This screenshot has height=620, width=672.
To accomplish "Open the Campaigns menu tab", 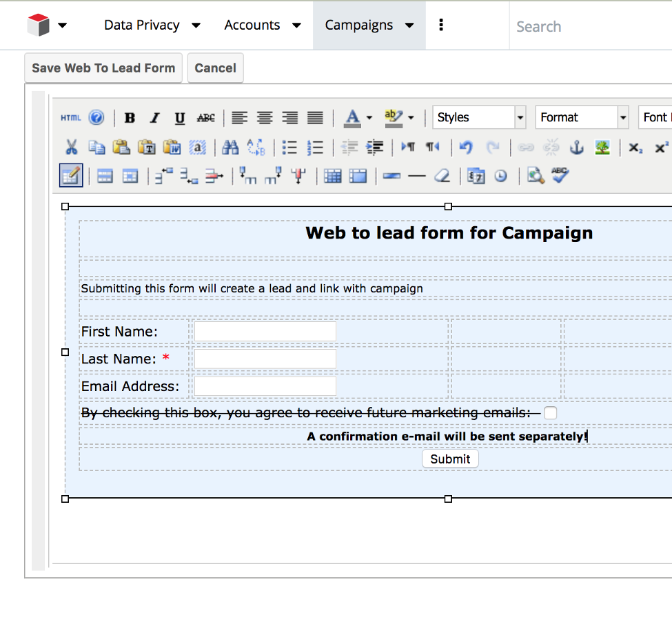I will coord(369,26).
